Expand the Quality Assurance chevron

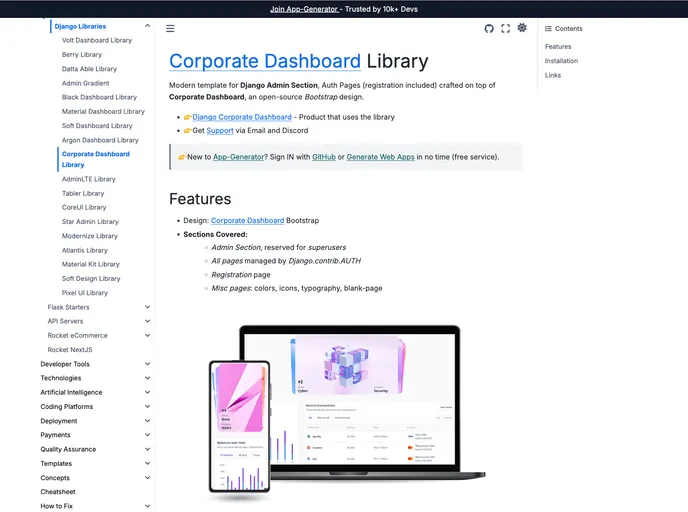[147, 449]
